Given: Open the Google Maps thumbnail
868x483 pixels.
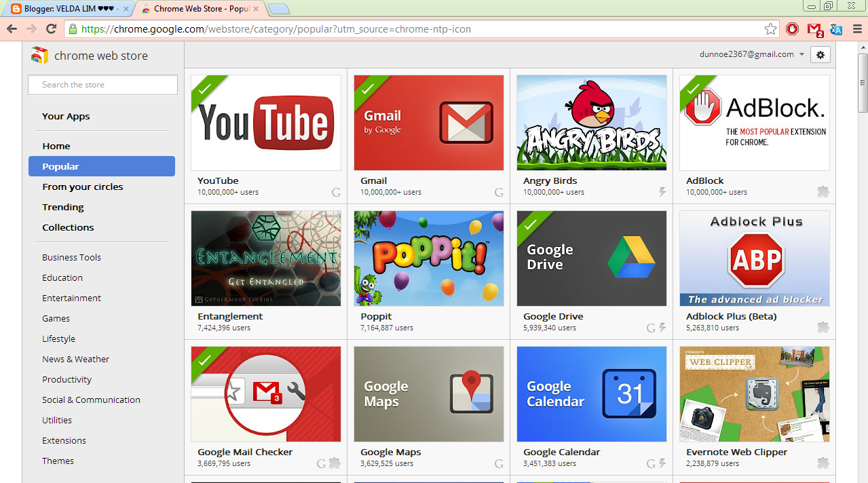Looking at the screenshot, I should point(429,394).
